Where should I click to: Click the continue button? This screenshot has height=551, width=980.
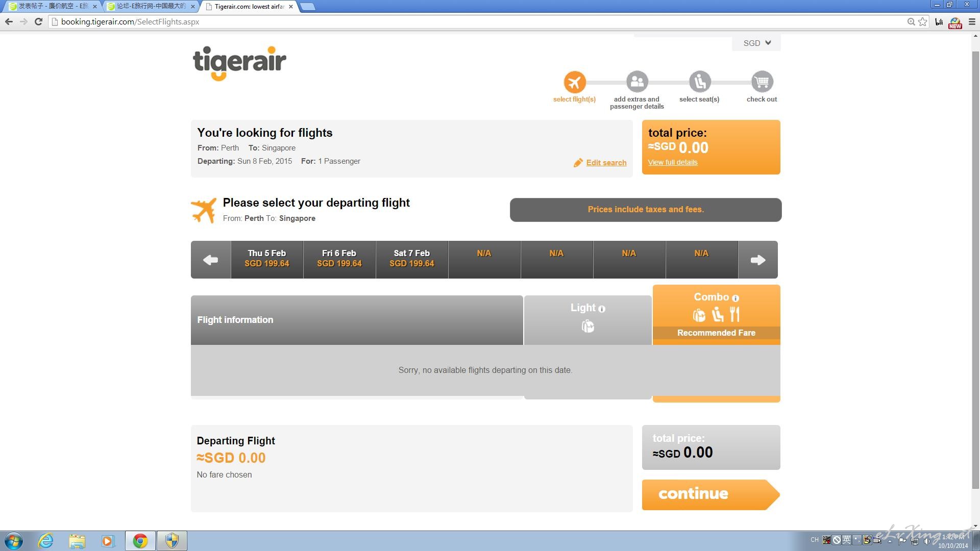pyautogui.click(x=710, y=494)
